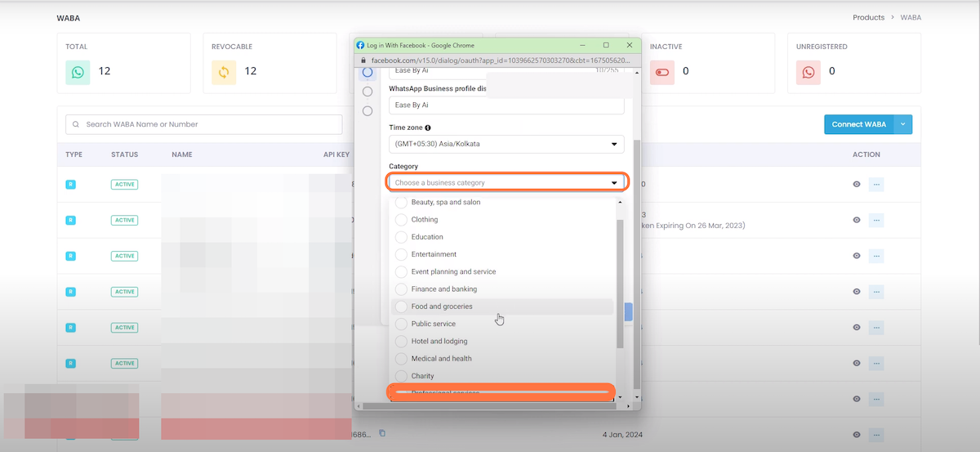Open more options in the 4 Jan, 2024 row
Screen dimensions: 980x452
(x=876, y=434)
